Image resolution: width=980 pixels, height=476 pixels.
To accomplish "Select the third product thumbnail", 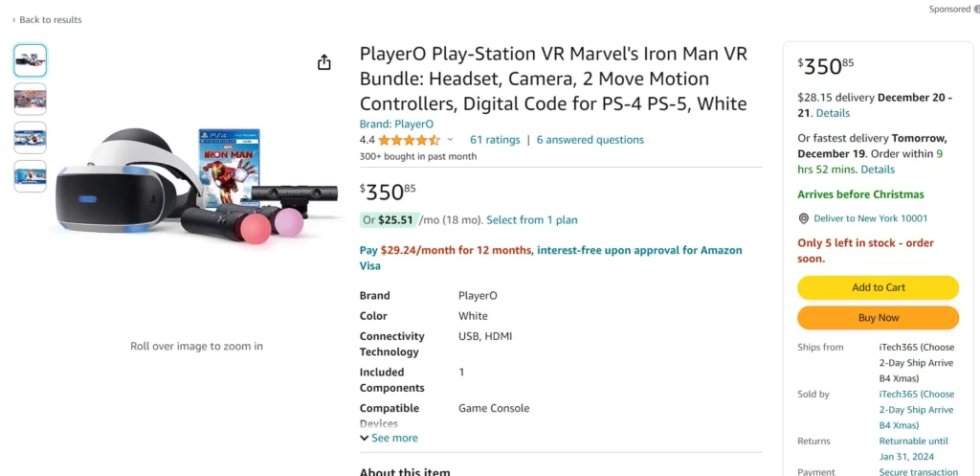I will pyautogui.click(x=31, y=138).
